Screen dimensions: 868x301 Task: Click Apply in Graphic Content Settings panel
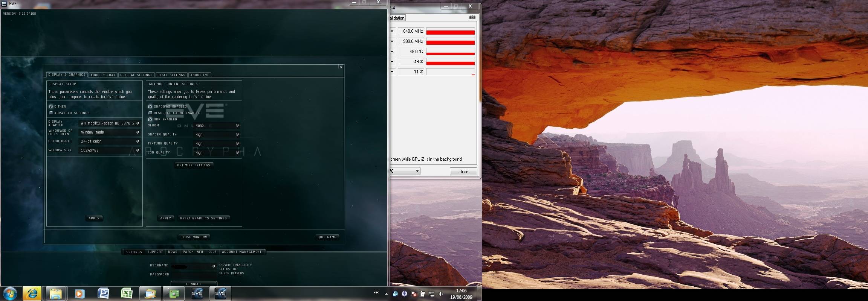pyautogui.click(x=166, y=218)
